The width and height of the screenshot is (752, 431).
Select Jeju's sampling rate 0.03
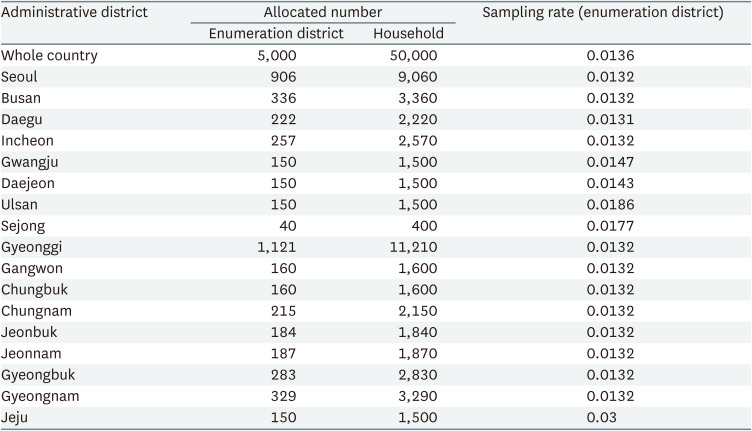pyautogui.click(x=601, y=417)
